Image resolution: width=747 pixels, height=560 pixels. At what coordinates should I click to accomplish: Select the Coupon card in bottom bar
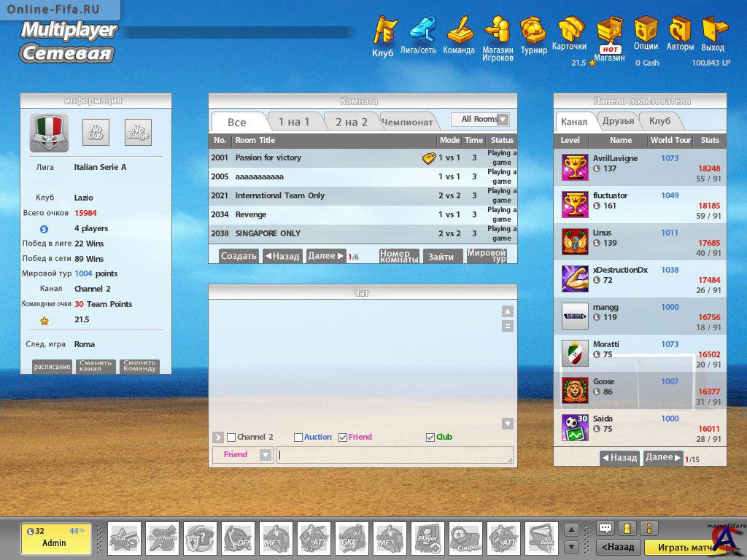pos(465,539)
